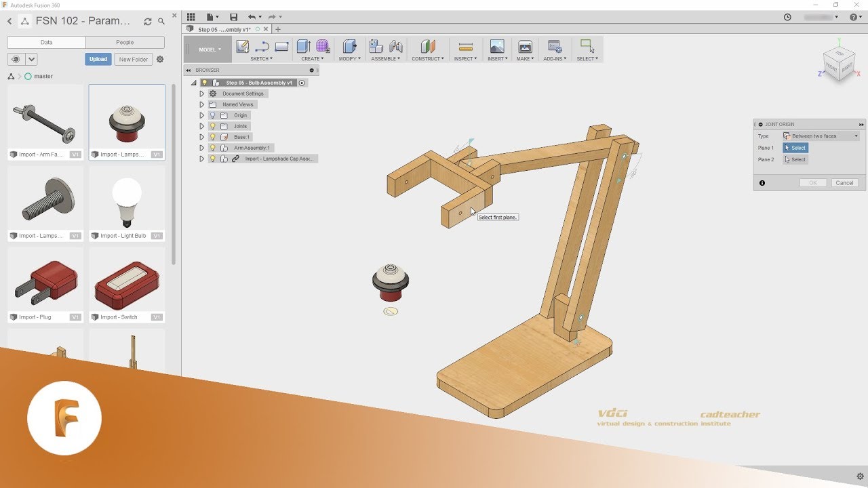
Task: Click the Save disk icon
Action: [x=234, y=17]
